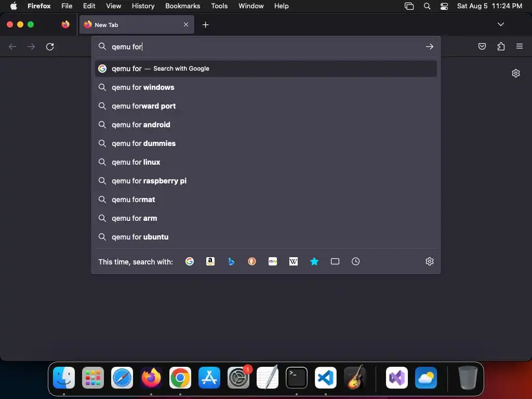The height and width of the screenshot is (399, 532).
Task: Open Firefox application menu (hamburger)
Action: (520, 46)
